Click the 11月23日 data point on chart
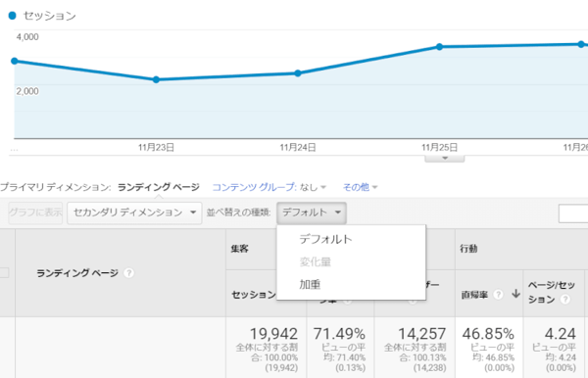 (x=157, y=79)
